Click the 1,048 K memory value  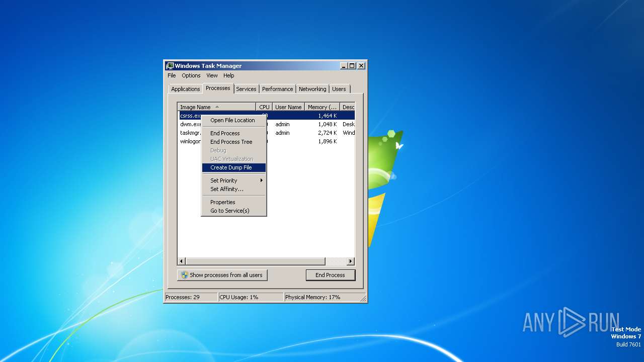coord(327,124)
